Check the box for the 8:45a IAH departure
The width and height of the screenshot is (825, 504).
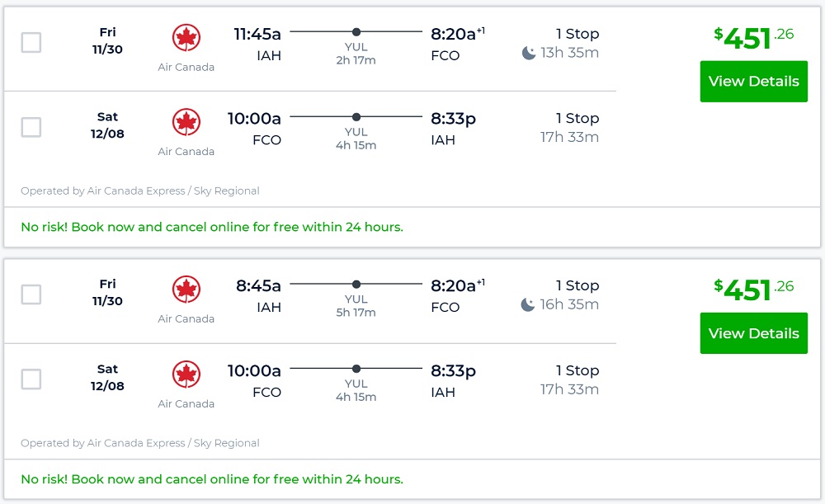(31, 294)
